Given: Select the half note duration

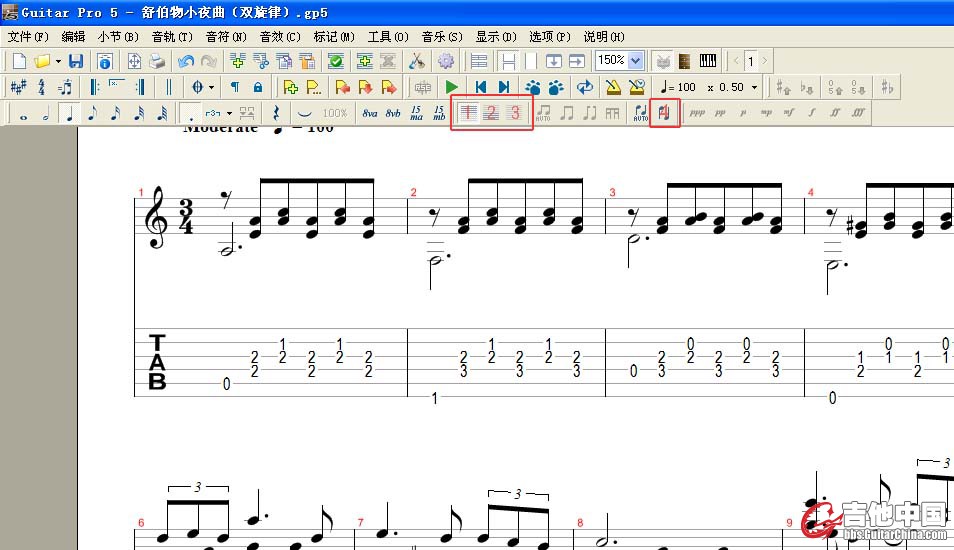Looking at the screenshot, I should (46, 113).
